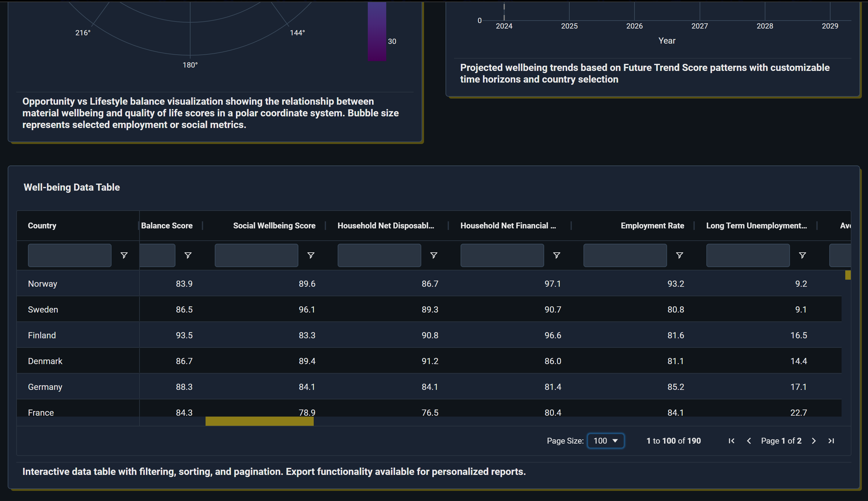Sort by the Country column header
This screenshot has width=868, height=501.
pos(42,226)
